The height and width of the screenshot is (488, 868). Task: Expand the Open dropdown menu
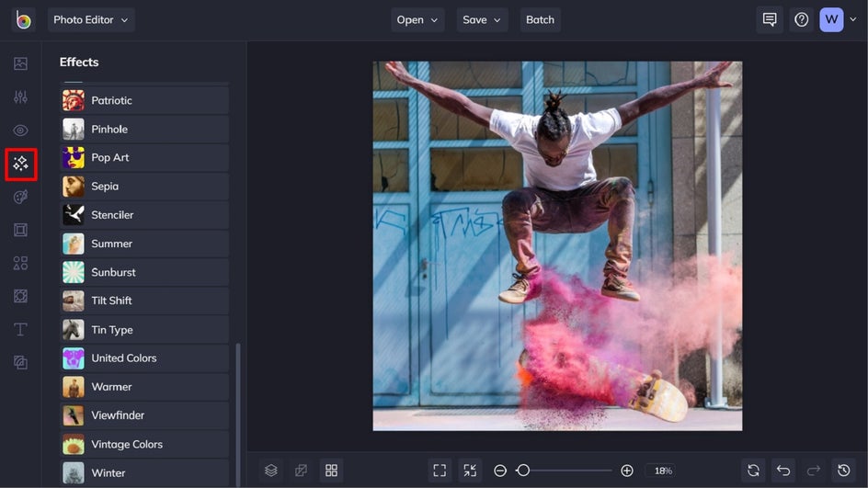(417, 19)
